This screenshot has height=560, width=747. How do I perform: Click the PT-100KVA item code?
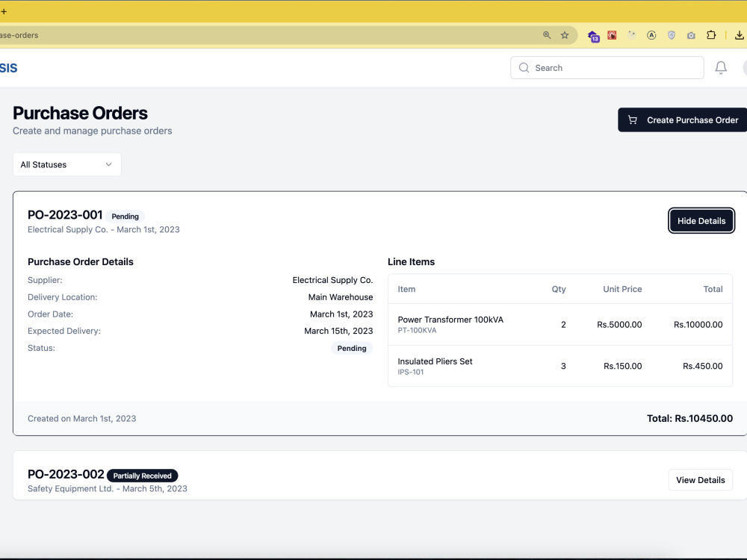tap(417, 331)
